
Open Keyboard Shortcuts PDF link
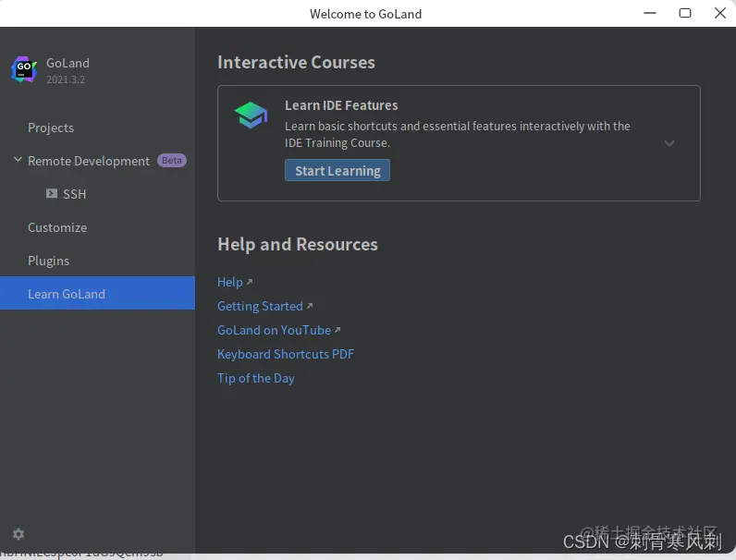[x=286, y=354]
